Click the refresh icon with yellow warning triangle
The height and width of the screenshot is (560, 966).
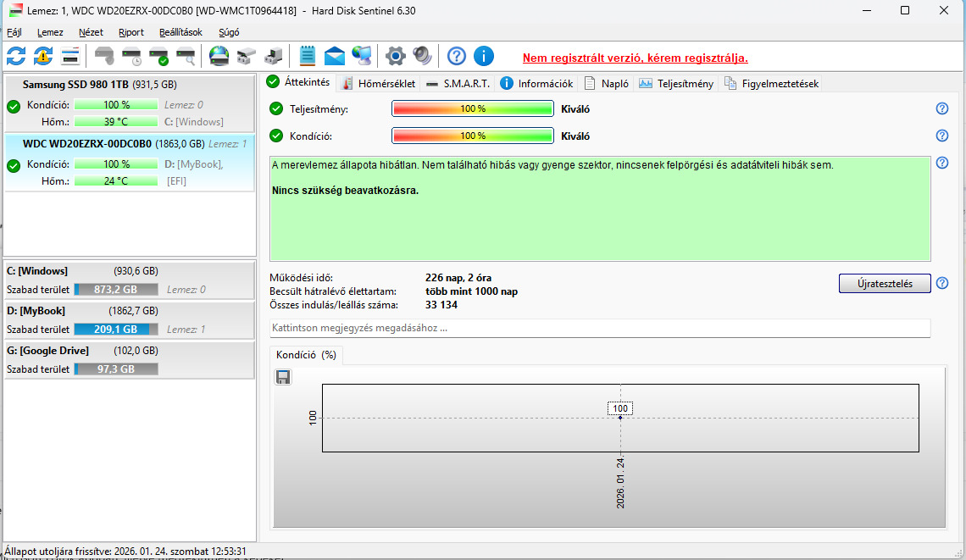43,56
